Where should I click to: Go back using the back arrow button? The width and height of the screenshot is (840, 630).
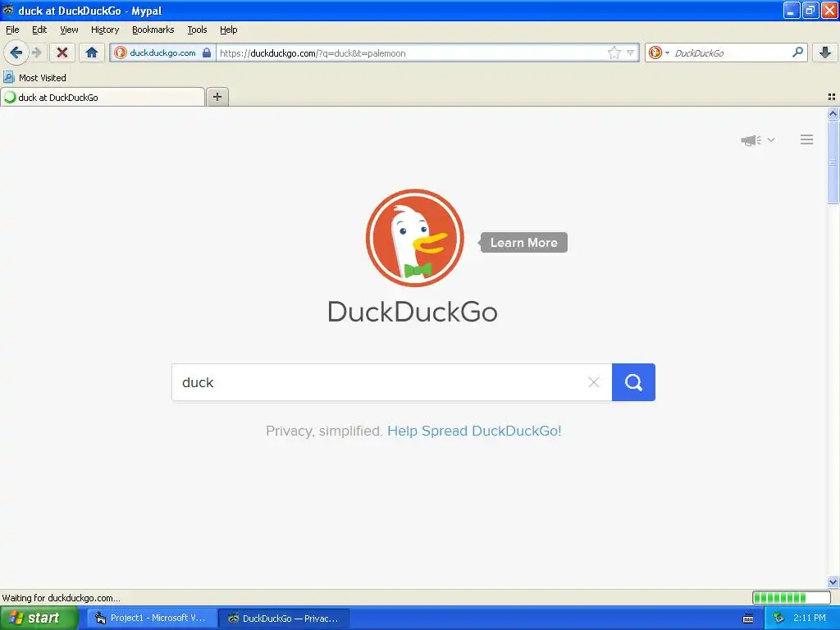tap(16, 52)
